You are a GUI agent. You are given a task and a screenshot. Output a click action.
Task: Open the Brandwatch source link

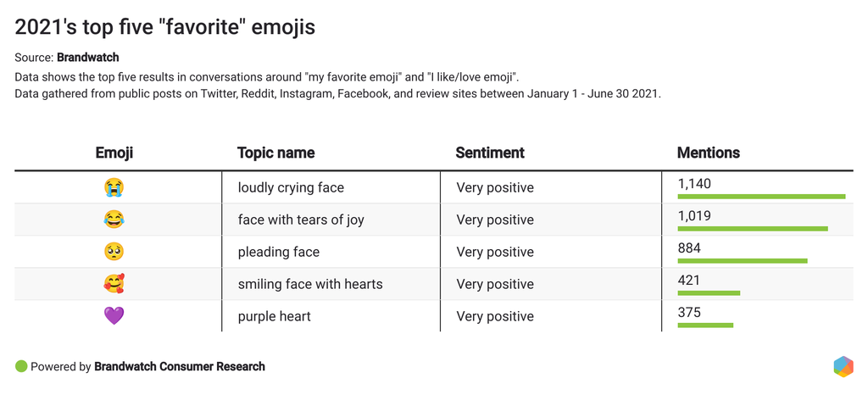tap(87, 58)
